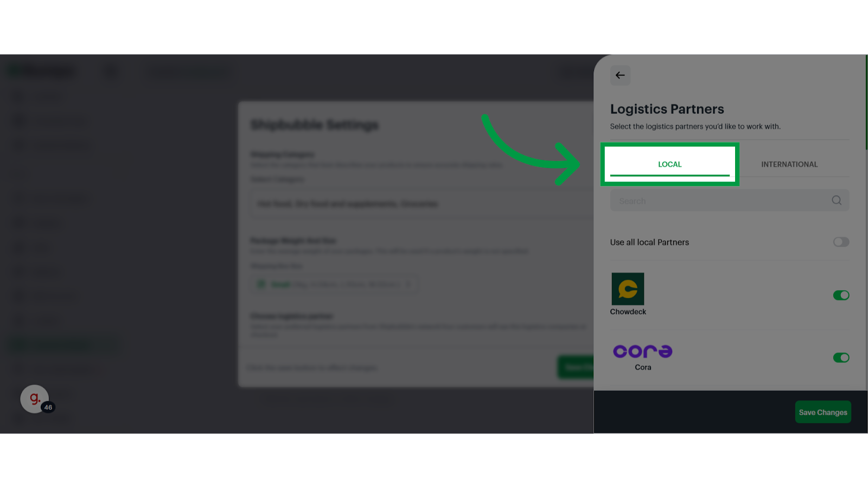Click the 46 notification count badge

[x=48, y=407]
